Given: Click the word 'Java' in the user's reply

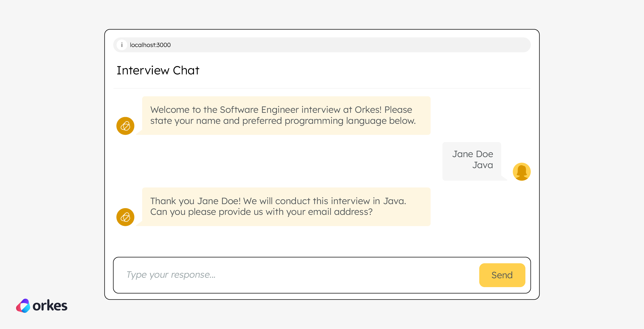Looking at the screenshot, I should 482,165.
